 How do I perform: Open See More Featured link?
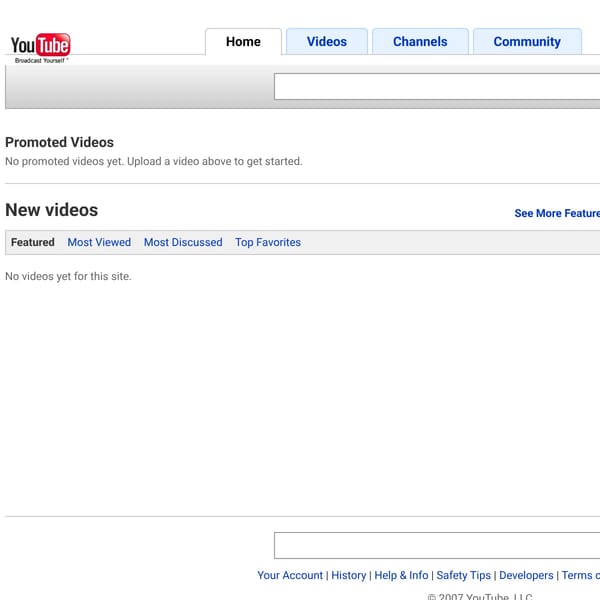(x=557, y=213)
